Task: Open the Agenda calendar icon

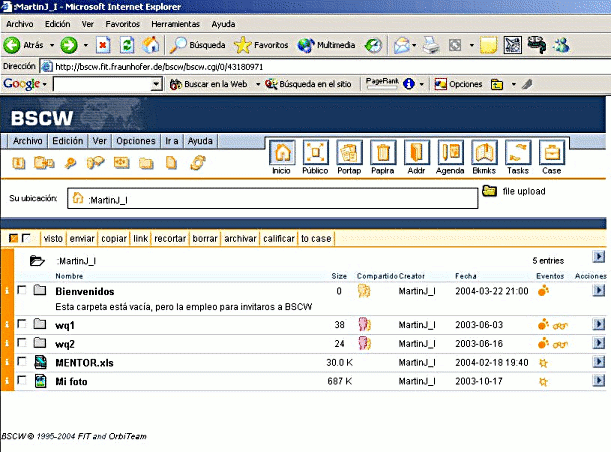Action: tap(451, 153)
